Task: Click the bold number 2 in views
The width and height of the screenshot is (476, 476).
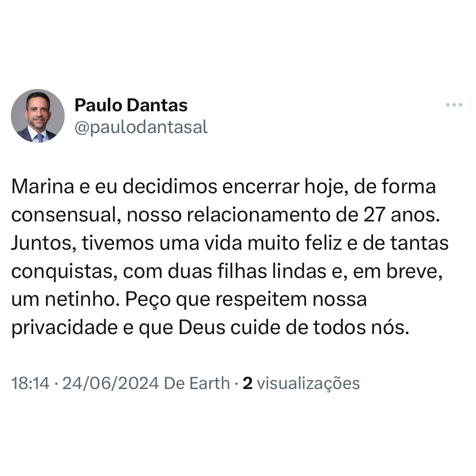Action: click(248, 383)
